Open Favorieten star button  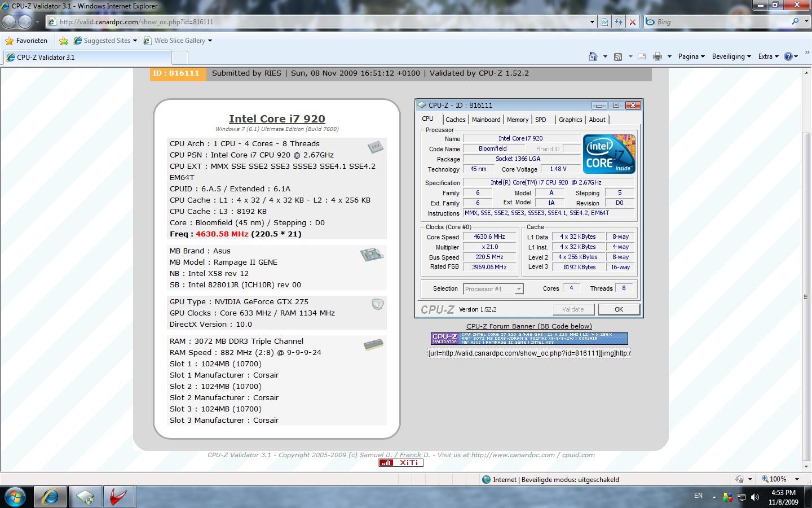pos(27,41)
